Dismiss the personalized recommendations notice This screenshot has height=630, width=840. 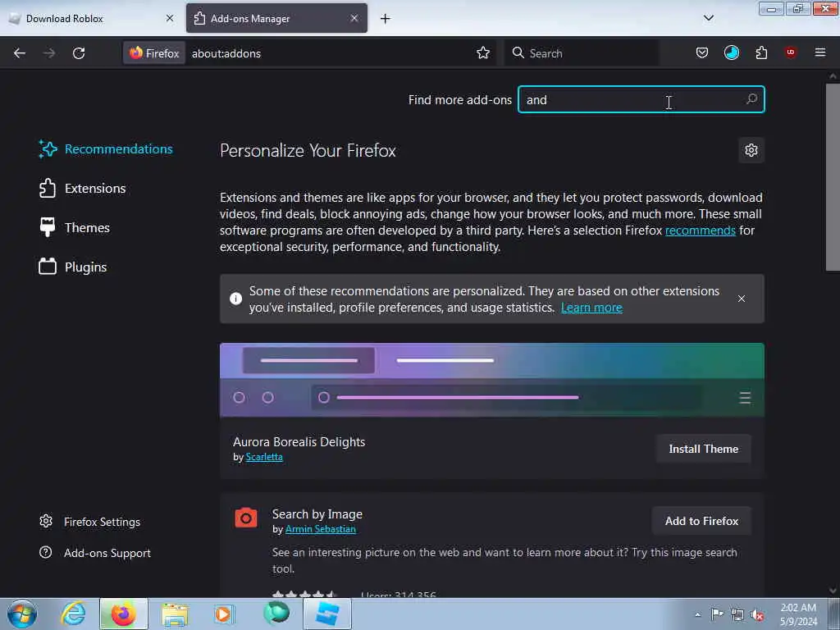coord(741,299)
